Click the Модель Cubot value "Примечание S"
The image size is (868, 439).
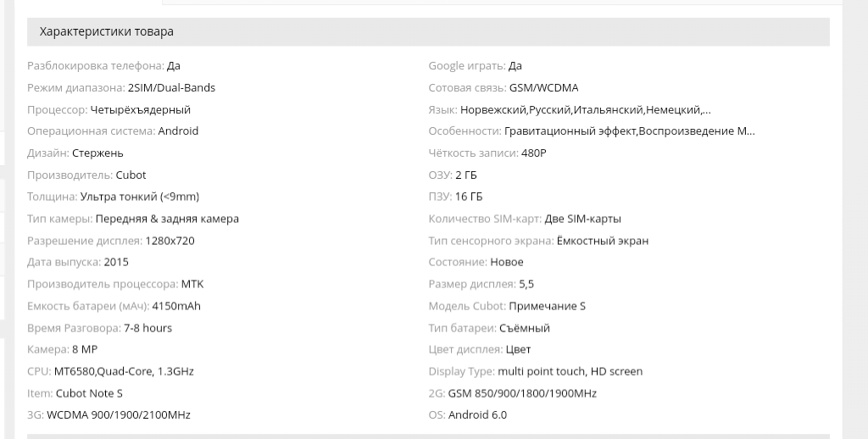click(x=547, y=306)
